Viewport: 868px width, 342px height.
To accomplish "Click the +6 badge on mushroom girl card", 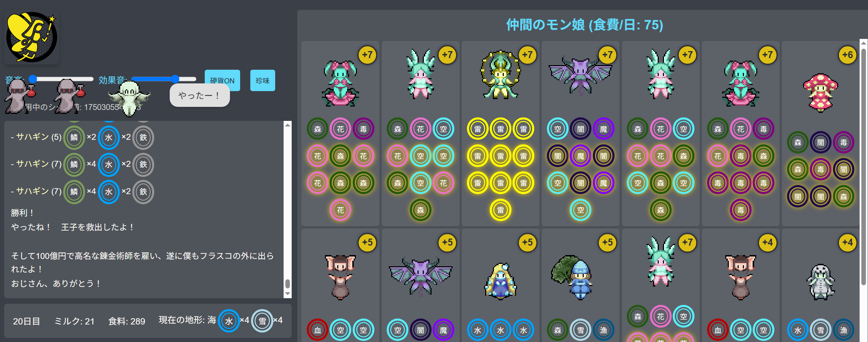I will pos(848,55).
